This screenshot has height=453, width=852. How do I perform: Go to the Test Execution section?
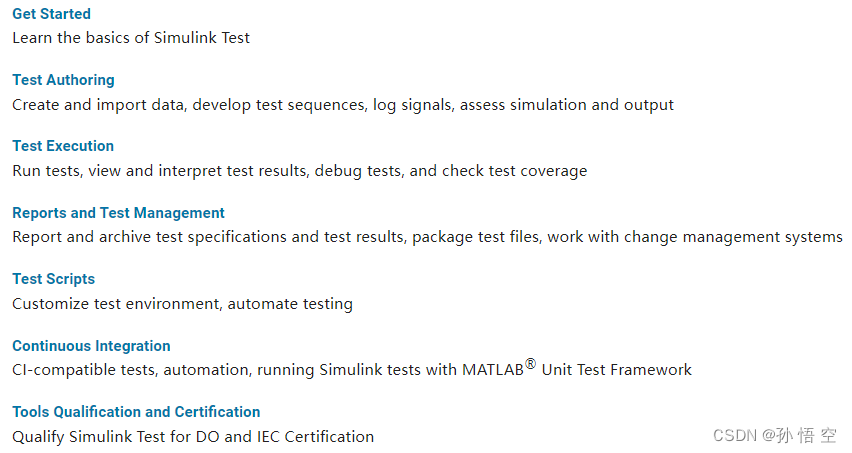(63, 146)
